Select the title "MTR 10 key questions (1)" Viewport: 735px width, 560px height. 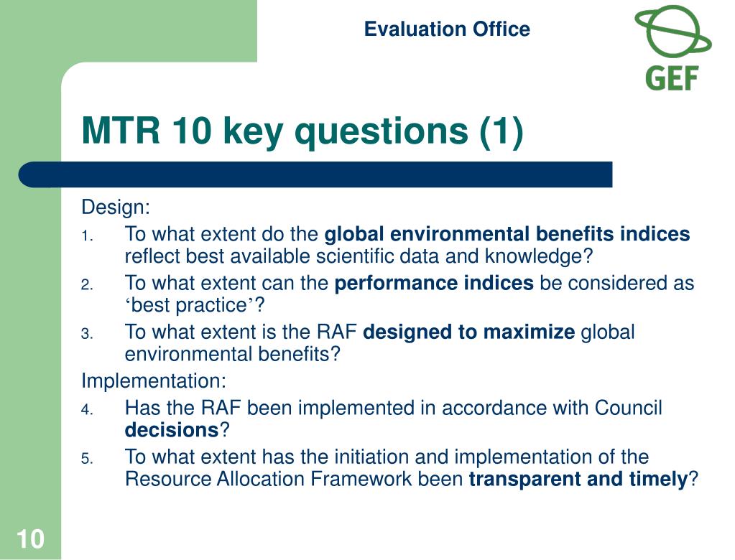coord(302,131)
